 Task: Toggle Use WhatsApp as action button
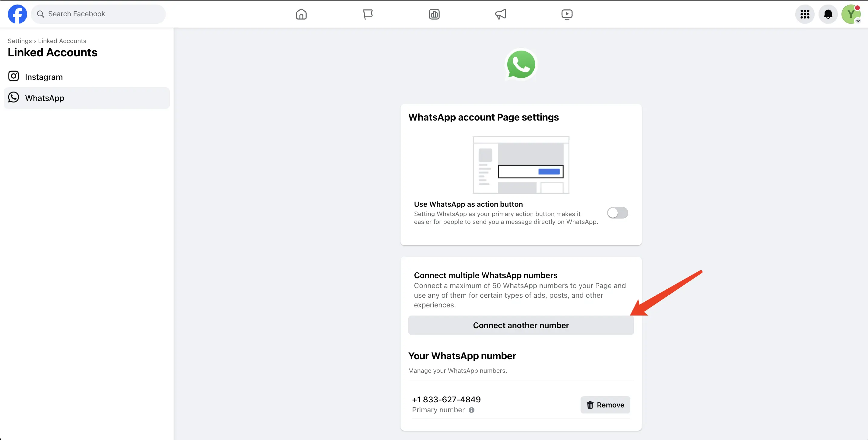[x=617, y=213]
